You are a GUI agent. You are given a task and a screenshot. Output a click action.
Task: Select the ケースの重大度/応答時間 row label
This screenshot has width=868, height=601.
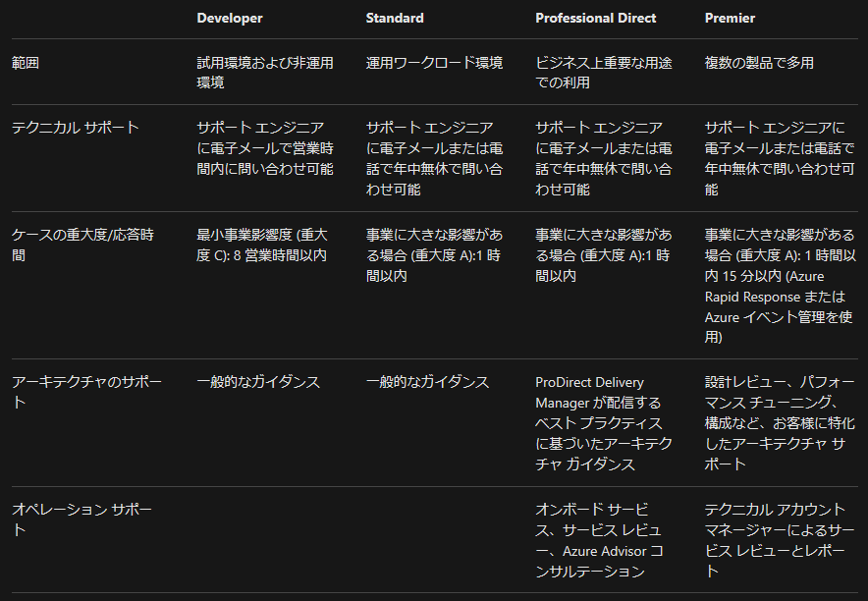click(82, 245)
